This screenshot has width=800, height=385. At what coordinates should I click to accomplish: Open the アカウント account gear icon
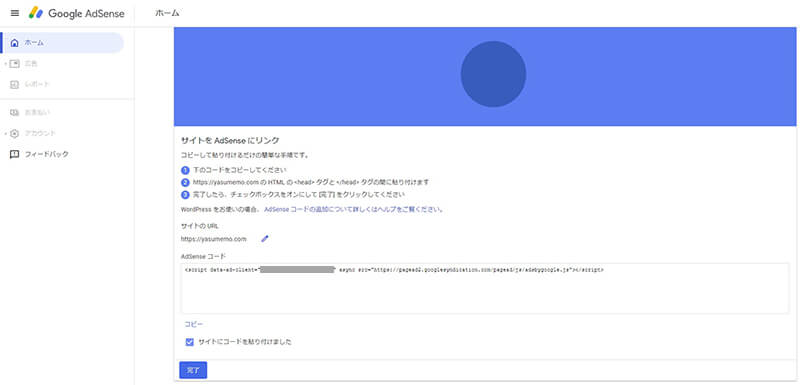[x=15, y=134]
